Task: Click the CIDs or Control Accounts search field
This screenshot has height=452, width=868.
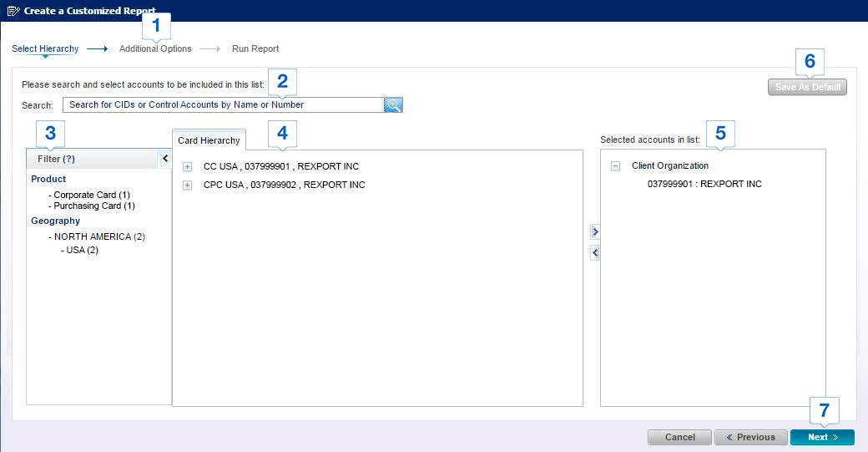Action: click(x=224, y=104)
